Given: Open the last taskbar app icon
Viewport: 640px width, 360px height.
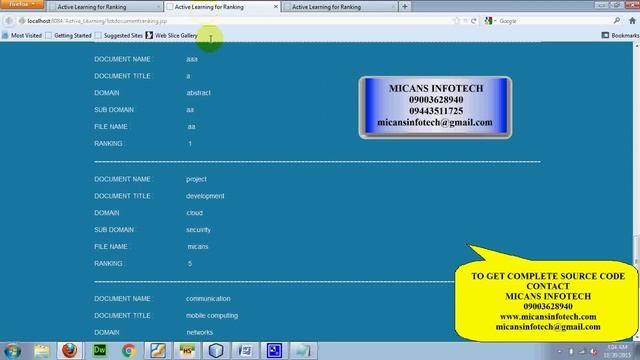Looking at the screenshot, I should (303, 351).
